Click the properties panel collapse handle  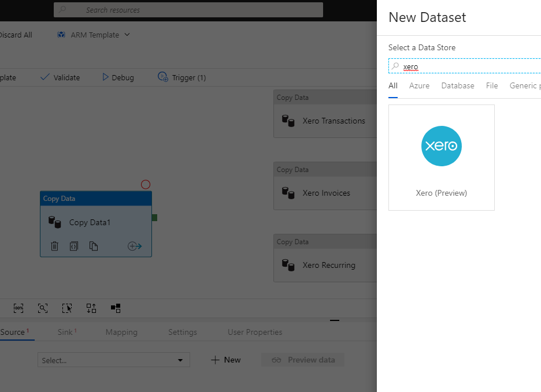(335, 320)
